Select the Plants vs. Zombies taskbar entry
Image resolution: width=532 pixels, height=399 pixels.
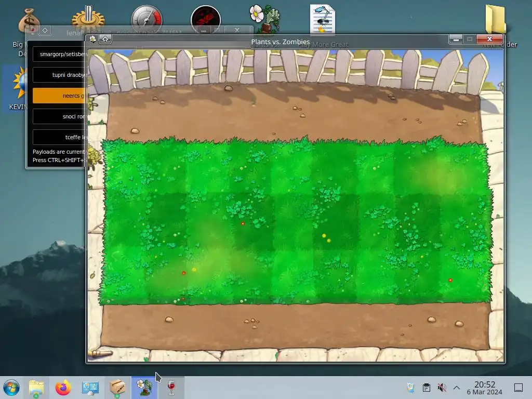[x=144, y=388]
